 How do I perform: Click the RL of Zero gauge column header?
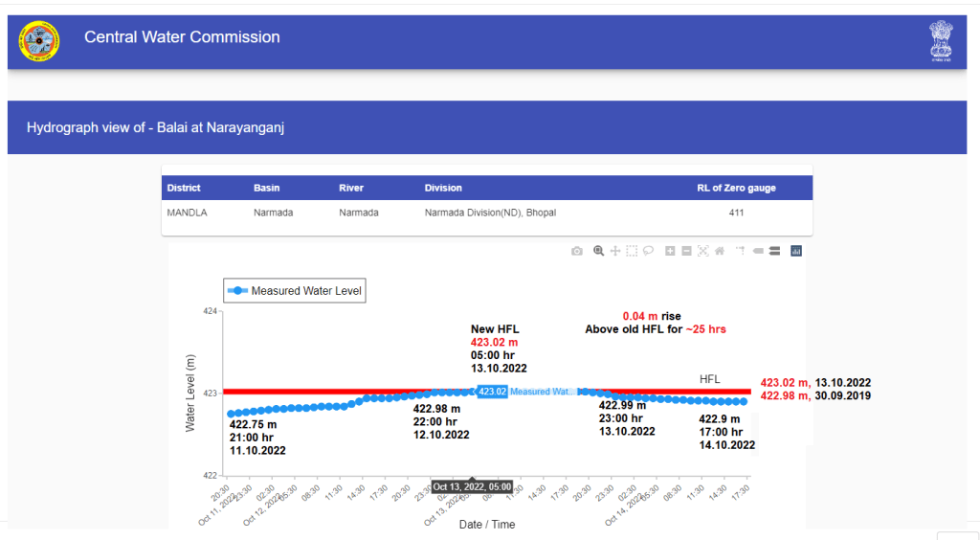click(x=736, y=188)
